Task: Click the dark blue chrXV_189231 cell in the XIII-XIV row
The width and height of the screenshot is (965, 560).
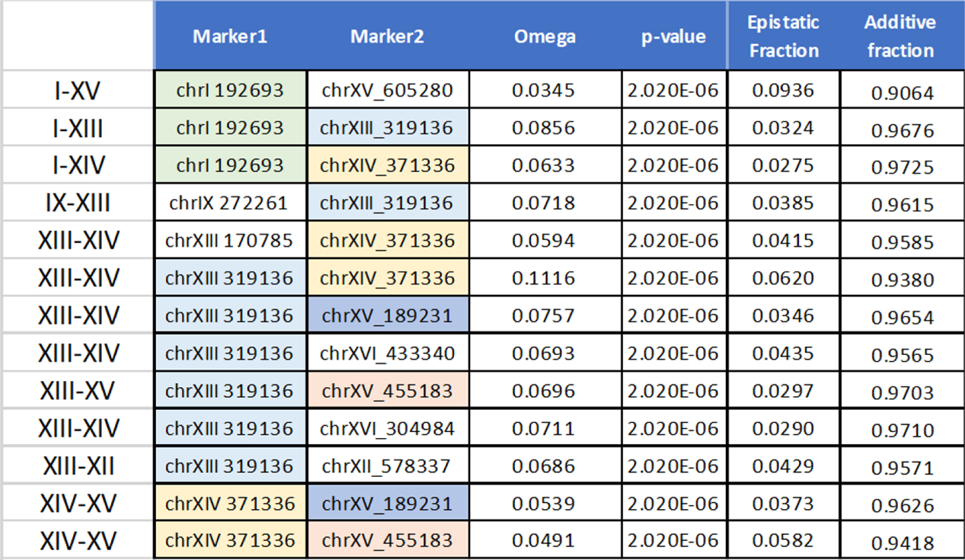Action: pos(387,315)
